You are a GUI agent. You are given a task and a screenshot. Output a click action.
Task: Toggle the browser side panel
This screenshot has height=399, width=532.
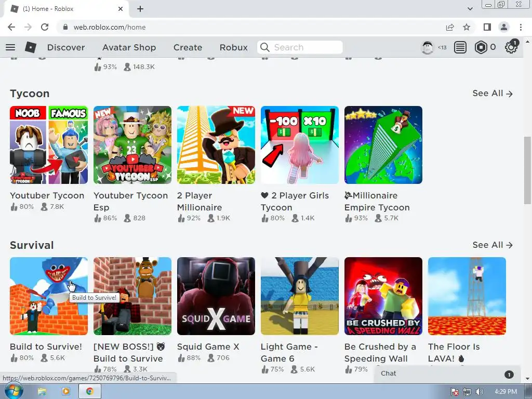(487, 27)
